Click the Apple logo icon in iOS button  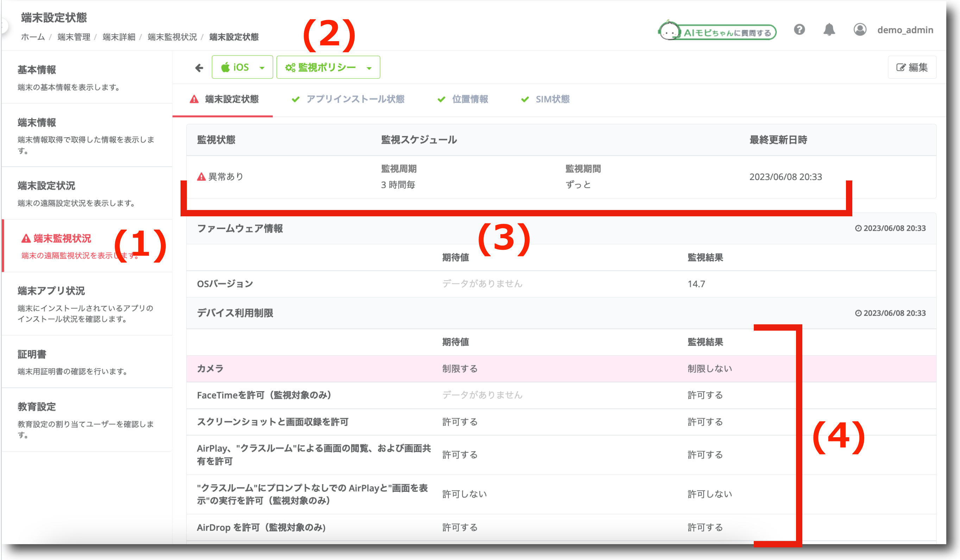[x=226, y=67]
